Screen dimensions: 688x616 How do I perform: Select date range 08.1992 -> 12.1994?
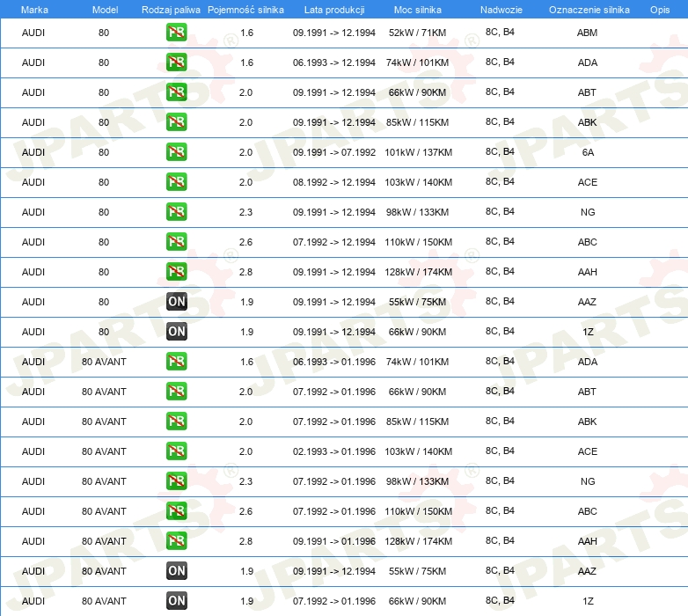pyautogui.click(x=334, y=182)
